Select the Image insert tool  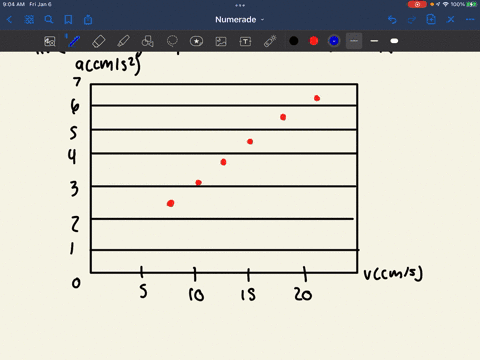(221, 41)
